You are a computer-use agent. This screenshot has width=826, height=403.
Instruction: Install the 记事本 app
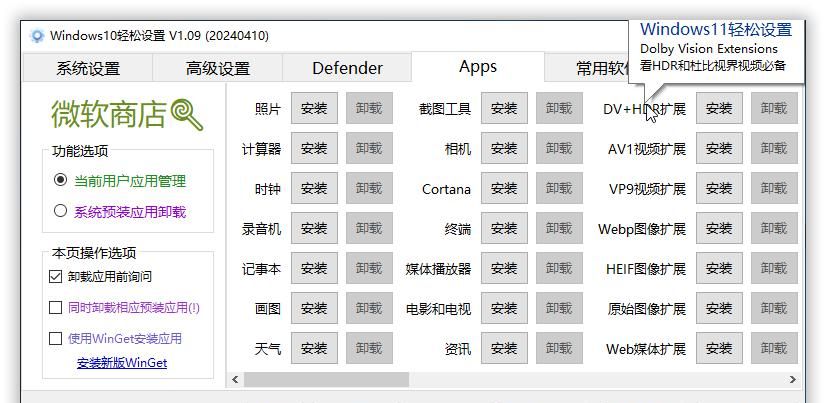click(x=314, y=269)
